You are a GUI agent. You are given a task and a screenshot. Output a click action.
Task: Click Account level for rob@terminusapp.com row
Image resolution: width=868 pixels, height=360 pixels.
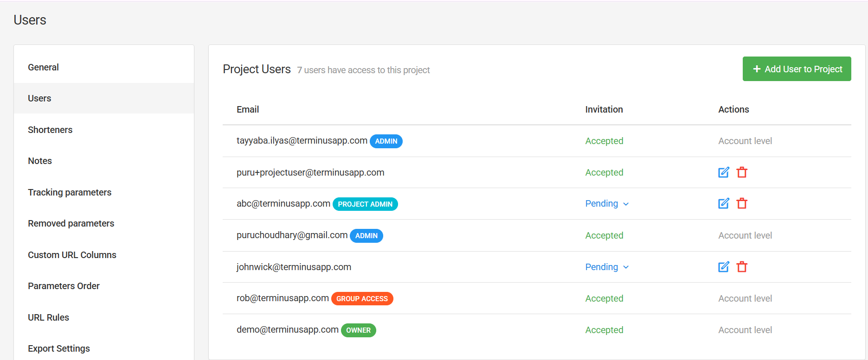click(745, 298)
